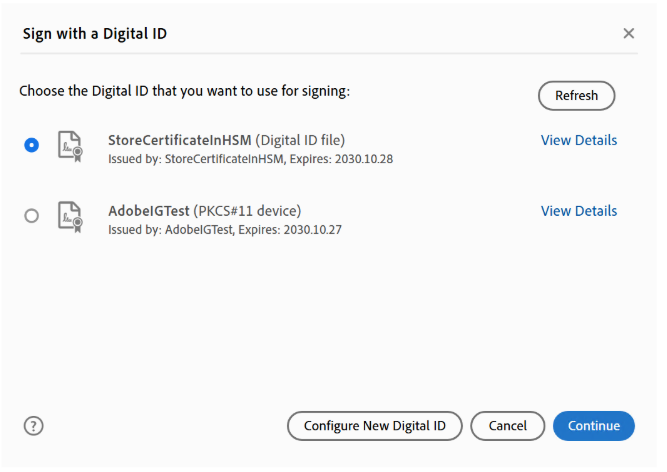This screenshot has width=667, height=472.
Task: Click the (PKCS#11 device) label
Action: pyautogui.click(x=248, y=211)
